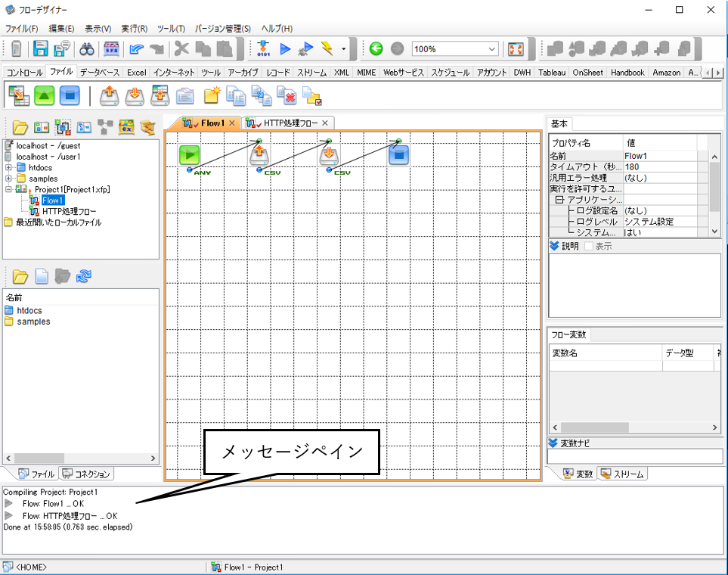Select localhost - /guest in the tree
728x575 pixels.
pyautogui.click(x=48, y=145)
